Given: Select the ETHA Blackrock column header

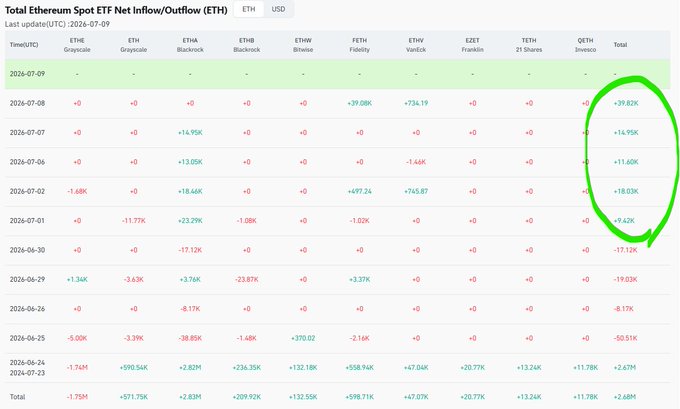Looking at the screenshot, I should click(x=190, y=45).
